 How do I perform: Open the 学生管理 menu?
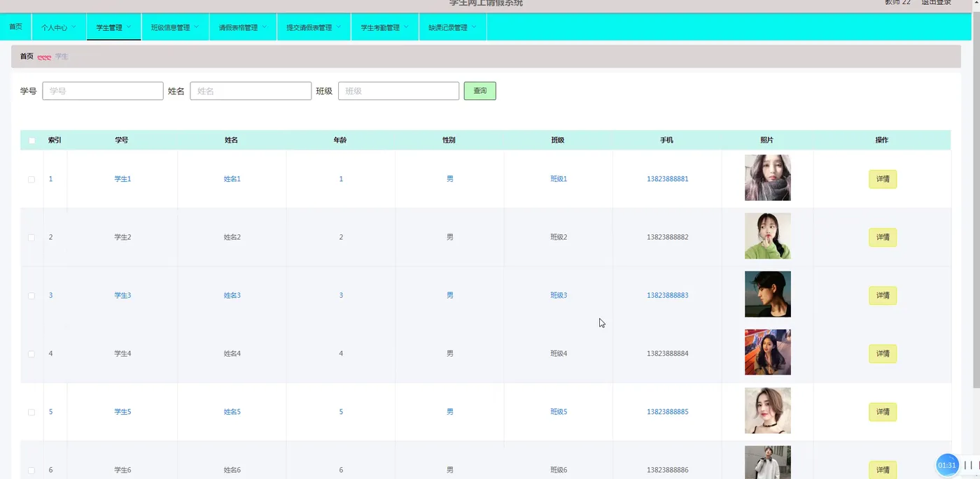[114, 27]
